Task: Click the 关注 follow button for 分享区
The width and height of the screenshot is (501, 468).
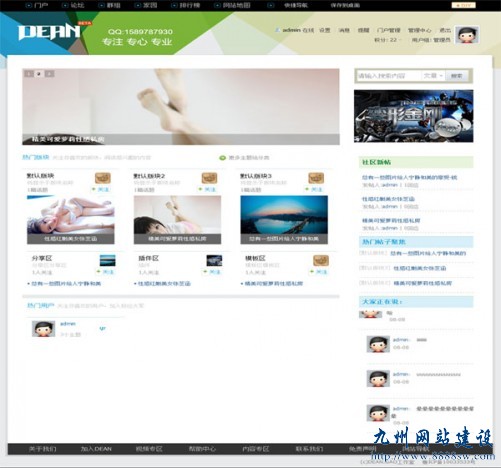Action: tap(106, 272)
